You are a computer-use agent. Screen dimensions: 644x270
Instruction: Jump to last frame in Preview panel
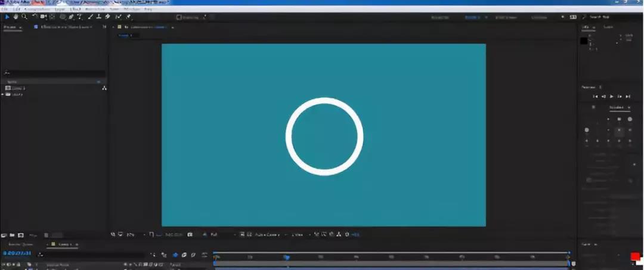tap(627, 96)
